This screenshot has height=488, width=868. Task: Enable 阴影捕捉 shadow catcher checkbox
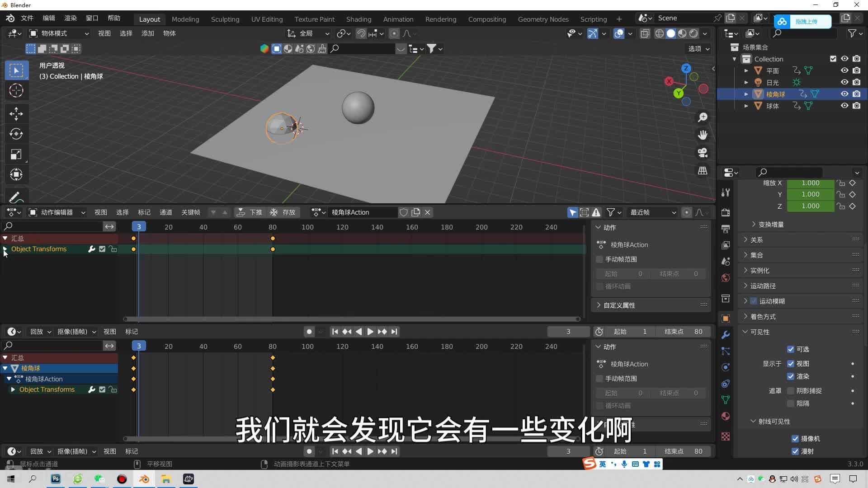791,391
